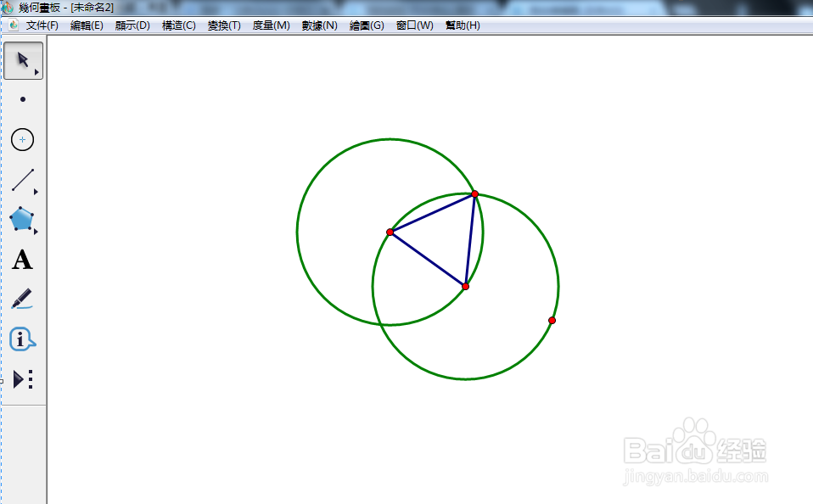Viewport: 813px width, 504px height.
Task: Select the Information tool
Action: 22,339
